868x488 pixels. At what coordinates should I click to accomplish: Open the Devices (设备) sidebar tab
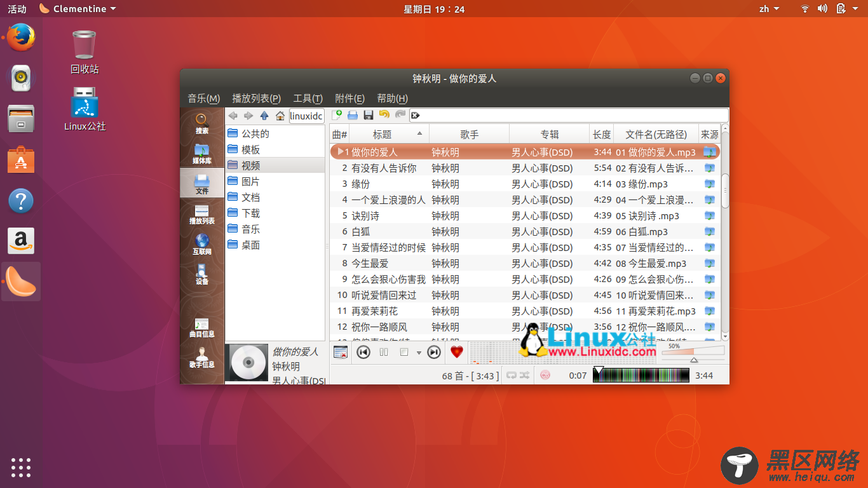201,274
